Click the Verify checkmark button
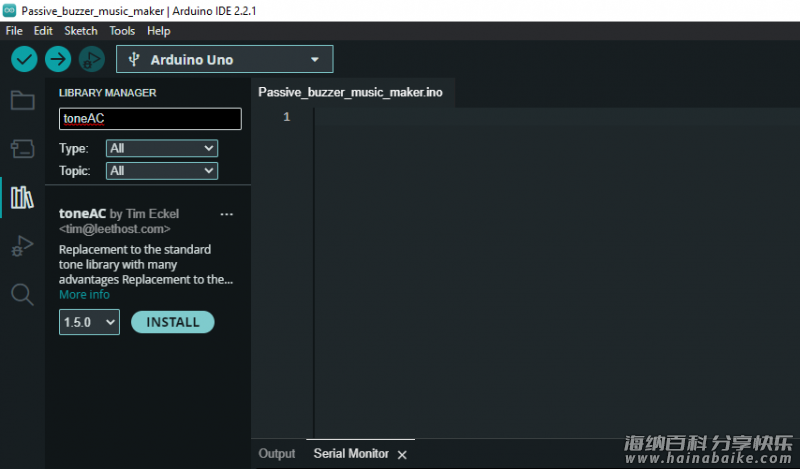800x469 pixels. [24, 59]
